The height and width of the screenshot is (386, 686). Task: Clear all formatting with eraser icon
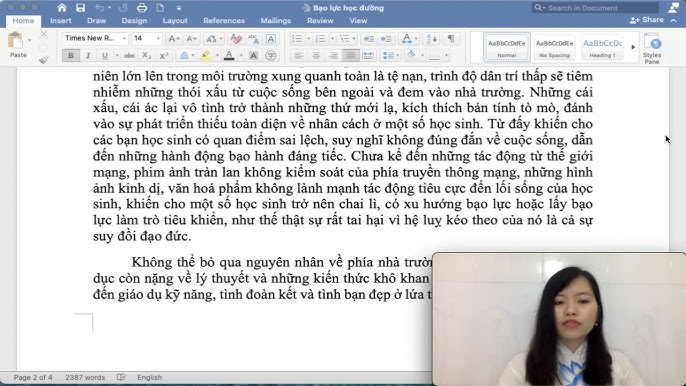tap(236, 39)
